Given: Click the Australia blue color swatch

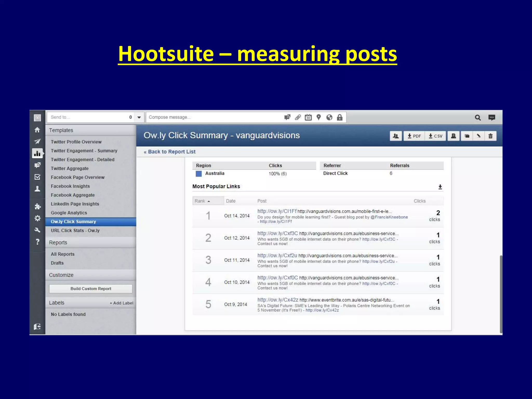Looking at the screenshot, I should pyautogui.click(x=199, y=174).
